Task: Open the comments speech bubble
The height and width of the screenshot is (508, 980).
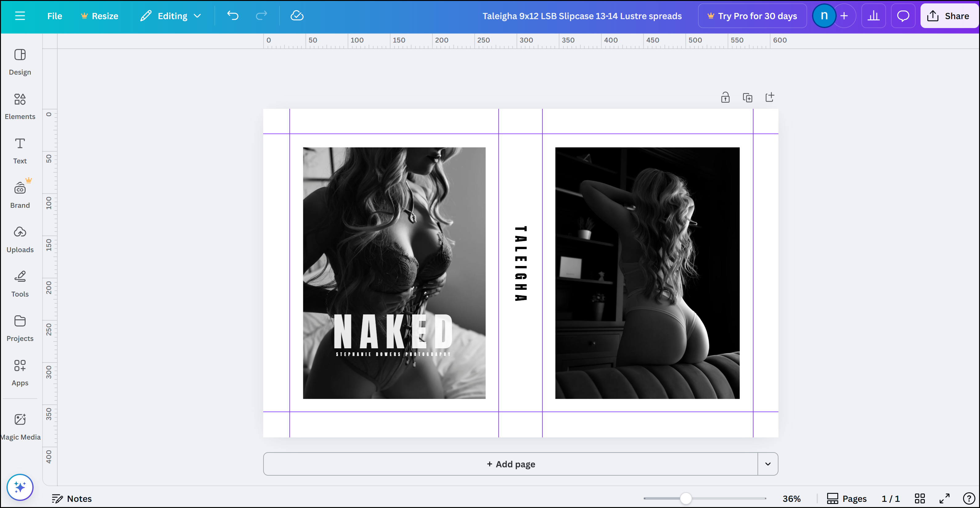Action: click(x=903, y=16)
